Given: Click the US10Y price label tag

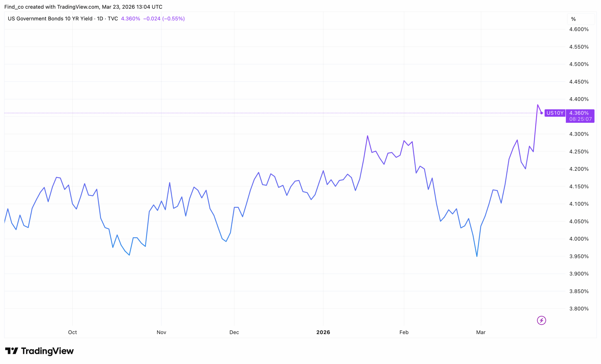Looking at the screenshot, I should 555,113.
